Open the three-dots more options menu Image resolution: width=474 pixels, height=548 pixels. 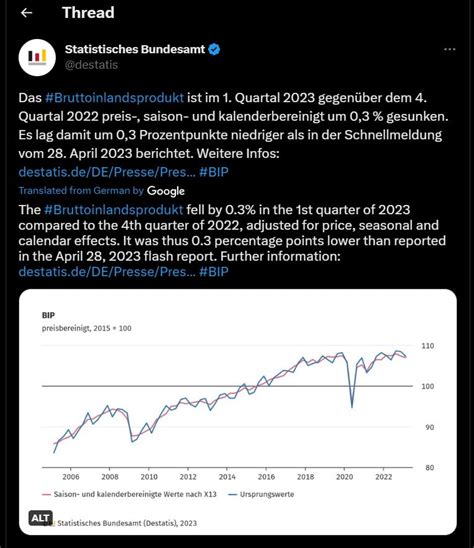tap(450, 50)
